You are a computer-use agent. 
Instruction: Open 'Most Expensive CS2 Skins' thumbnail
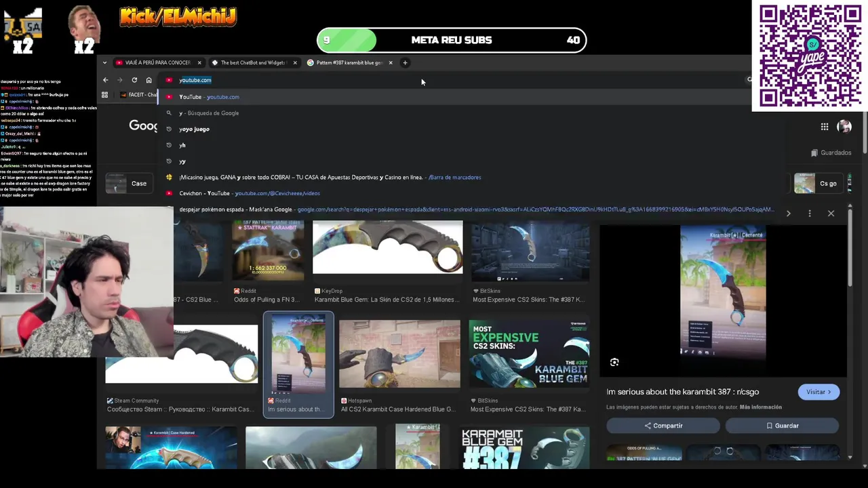coord(529,354)
